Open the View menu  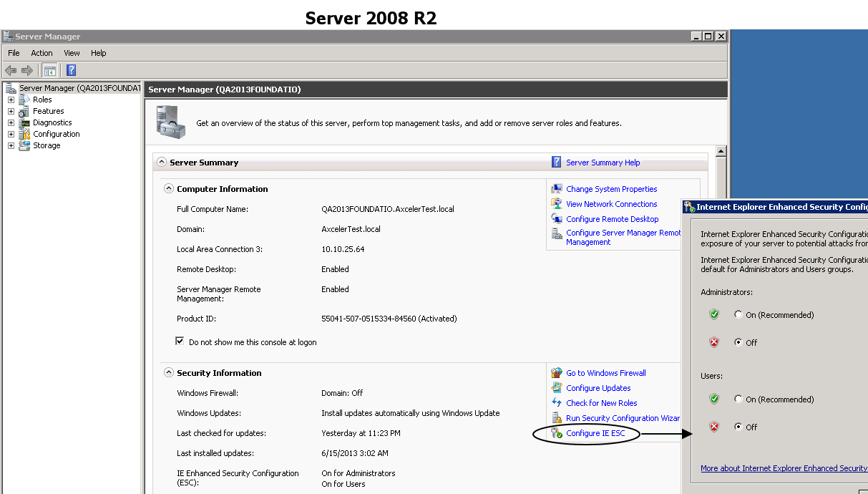(x=72, y=52)
